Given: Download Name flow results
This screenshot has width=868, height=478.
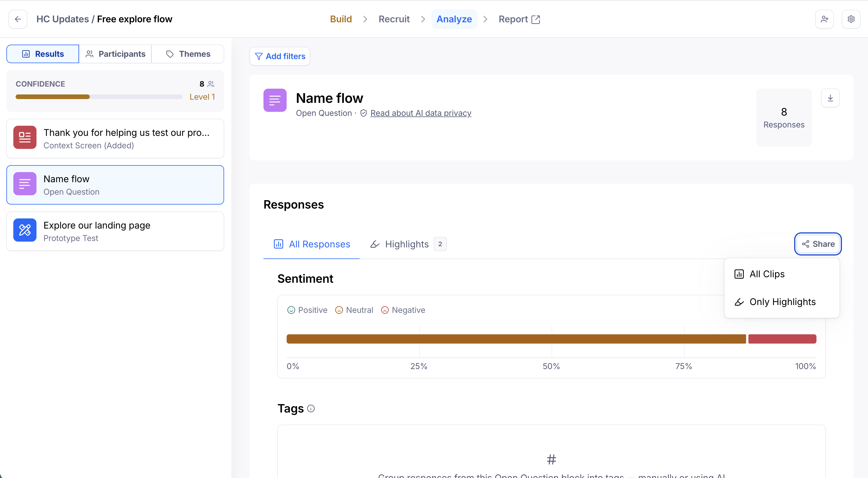Looking at the screenshot, I should 830,98.
